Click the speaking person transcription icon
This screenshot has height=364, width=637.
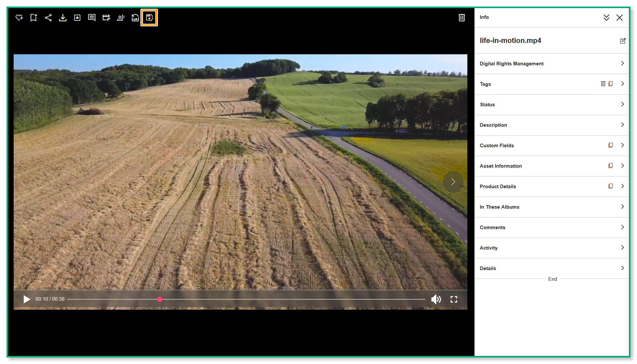tap(121, 18)
